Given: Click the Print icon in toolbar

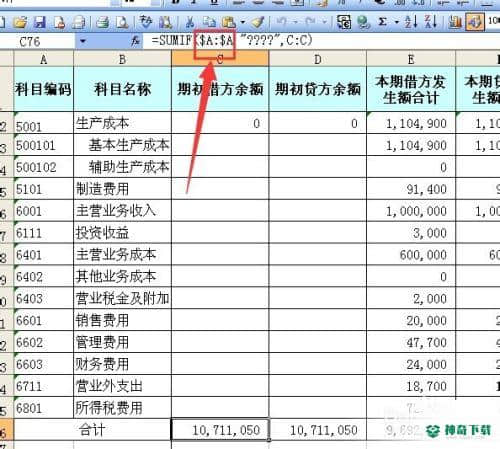Looking at the screenshot, I should (x=103, y=23).
